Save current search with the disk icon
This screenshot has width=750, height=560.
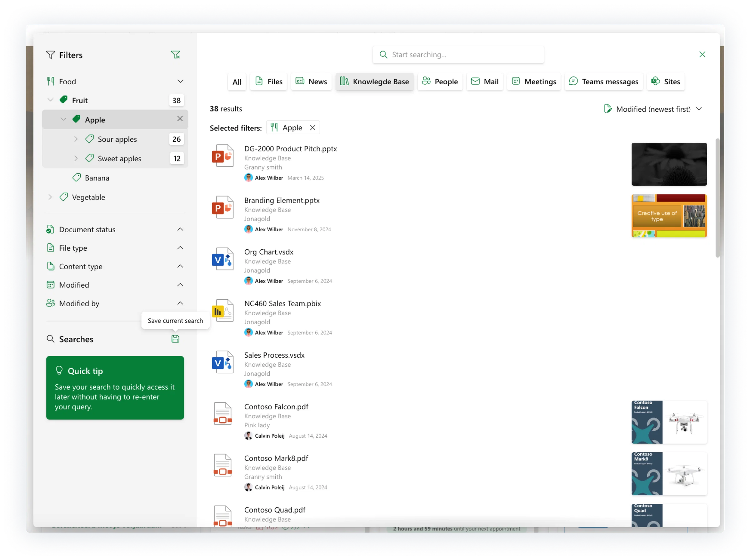pos(175,339)
